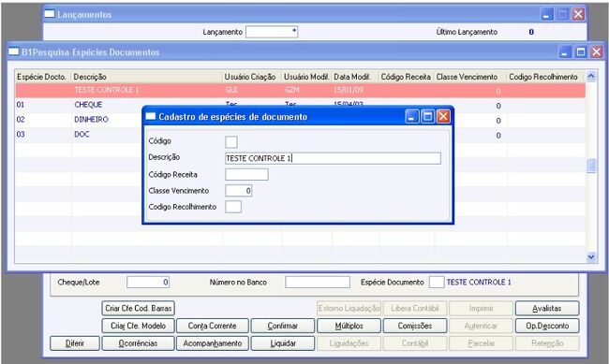Screen dimensions: 609x364
Task: Select the Codigo Recolhimento input box
Action: coord(233,207)
